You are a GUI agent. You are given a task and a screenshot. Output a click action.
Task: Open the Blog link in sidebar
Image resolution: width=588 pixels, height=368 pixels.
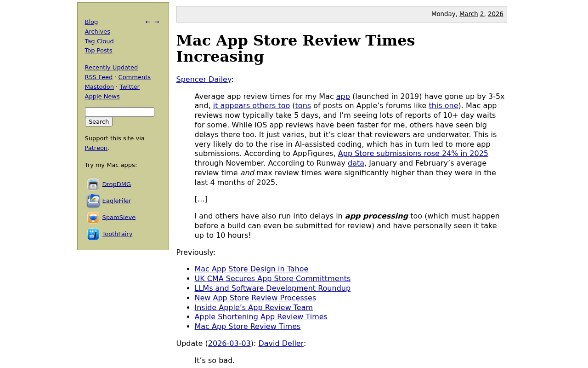91,22
